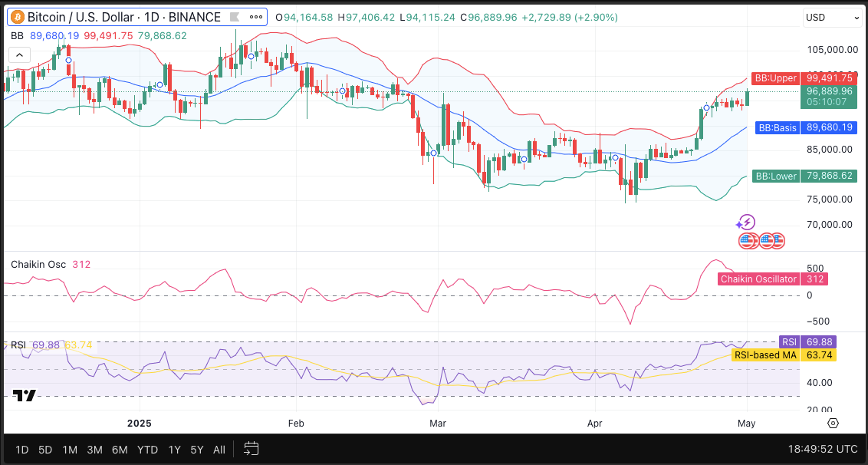
Task: Click the US flag economic events icons
Action: click(761, 240)
